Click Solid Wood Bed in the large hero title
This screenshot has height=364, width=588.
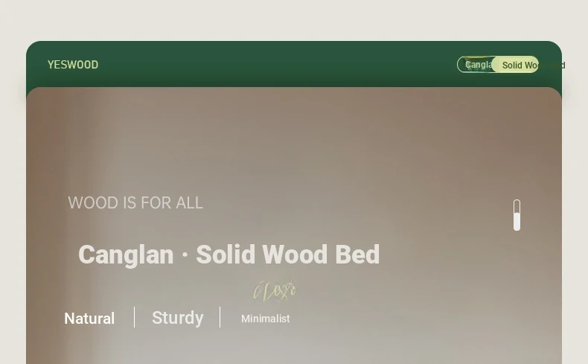(x=288, y=255)
